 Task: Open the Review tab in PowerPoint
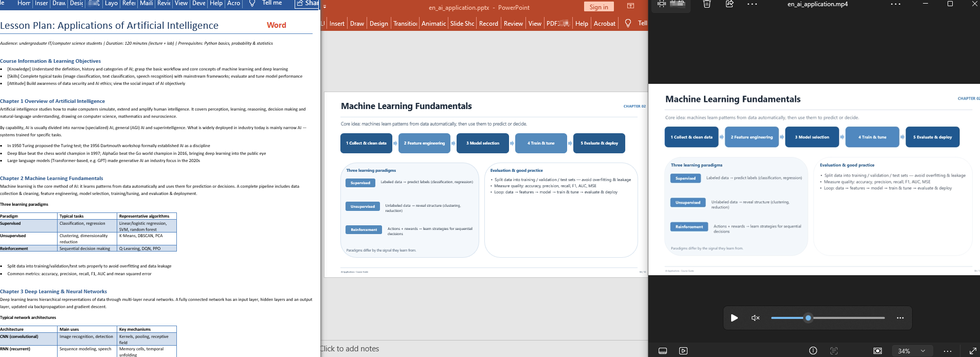click(513, 23)
